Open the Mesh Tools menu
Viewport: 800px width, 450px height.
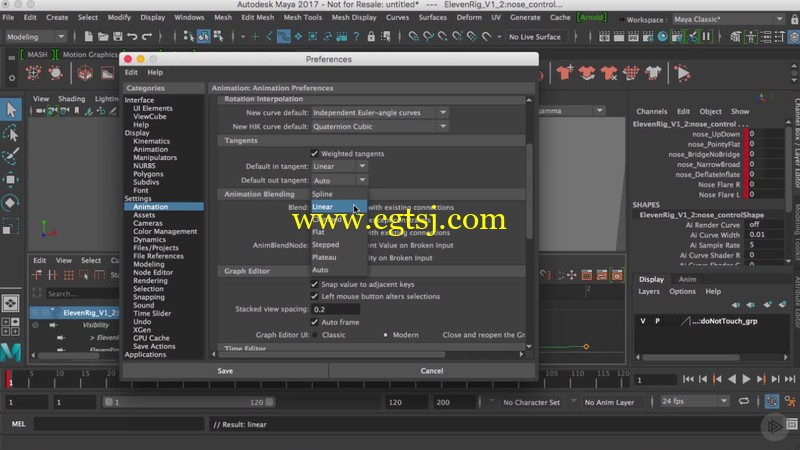coord(303,17)
